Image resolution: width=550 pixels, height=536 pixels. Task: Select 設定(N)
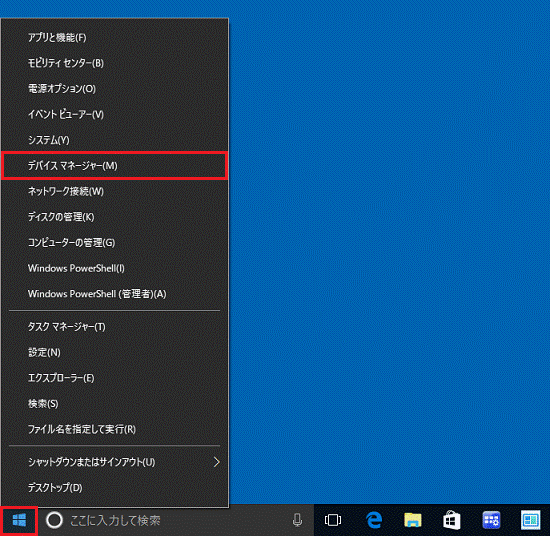point(115,352)
